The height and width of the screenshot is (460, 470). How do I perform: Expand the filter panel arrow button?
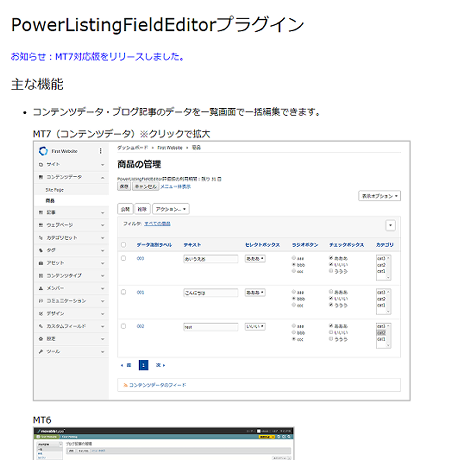[390, 225]
